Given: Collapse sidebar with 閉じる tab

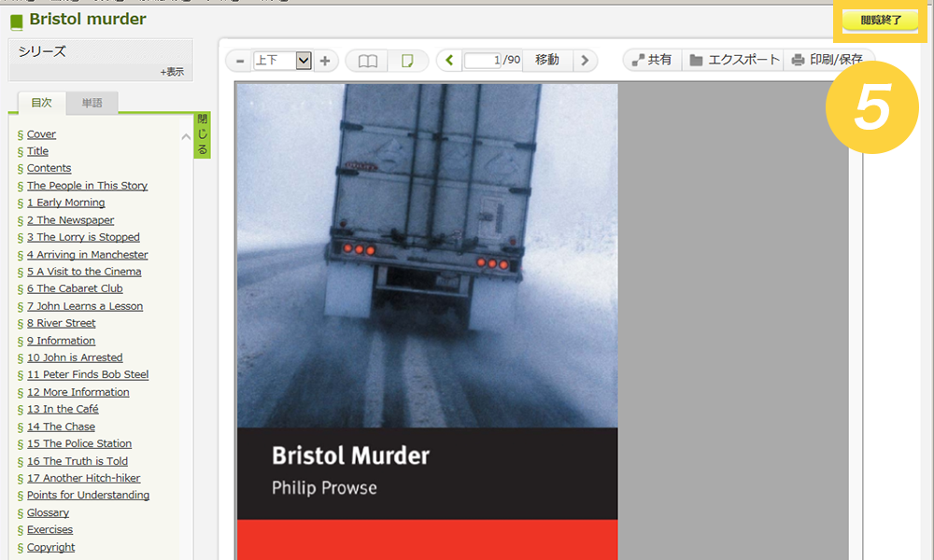Looking at the screenshot, I should coord(203,134).
